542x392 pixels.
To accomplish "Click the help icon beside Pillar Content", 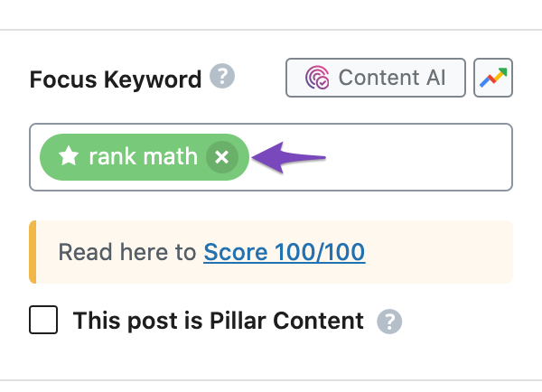I will (x=389, y=322).
